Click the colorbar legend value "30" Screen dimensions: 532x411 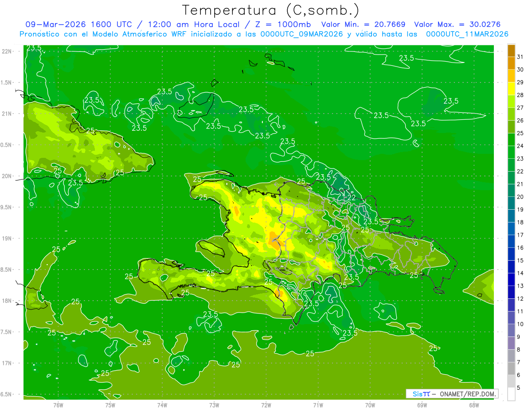click(520, 69)
